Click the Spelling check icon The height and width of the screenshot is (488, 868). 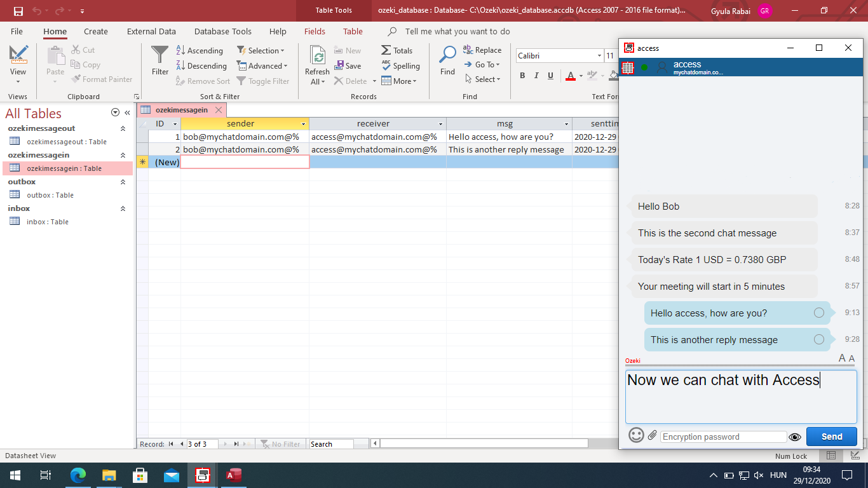(x=386, y=65)
